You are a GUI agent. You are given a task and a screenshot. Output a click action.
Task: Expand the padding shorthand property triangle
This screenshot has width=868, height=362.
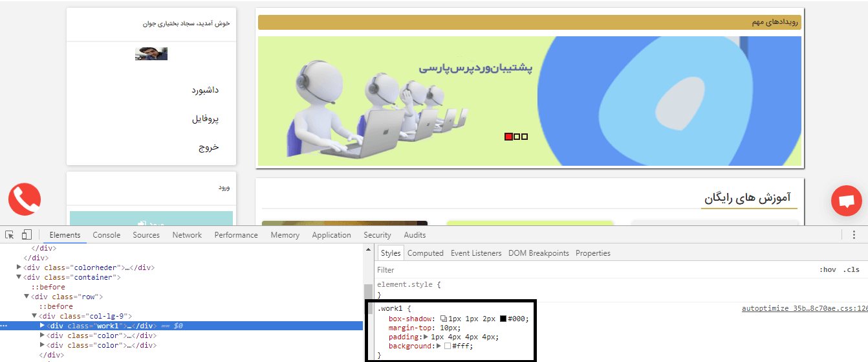pyautogui.click(x=426, y=337)
